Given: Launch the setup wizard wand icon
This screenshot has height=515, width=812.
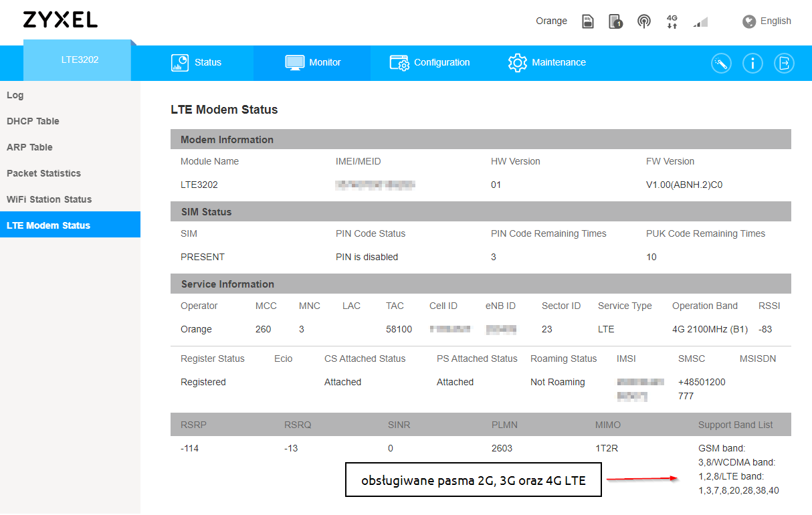Looking at the screenshot, I should pos(721,64).
